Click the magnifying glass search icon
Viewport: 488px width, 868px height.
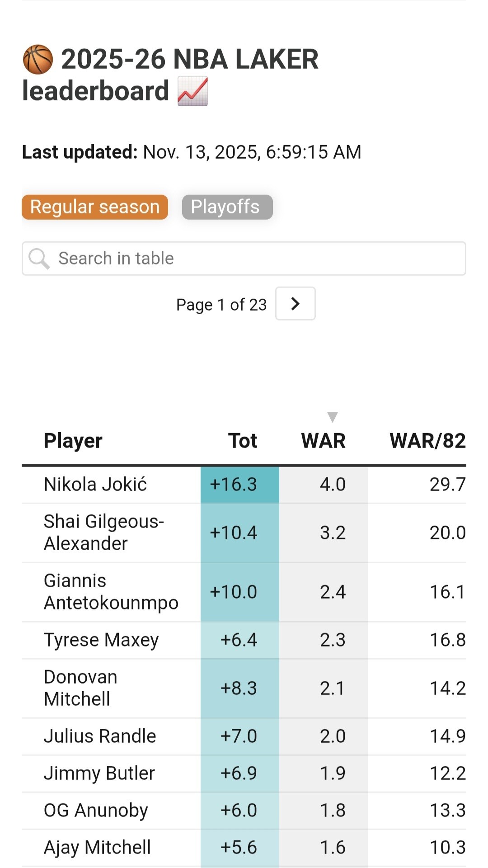[39, 259]
